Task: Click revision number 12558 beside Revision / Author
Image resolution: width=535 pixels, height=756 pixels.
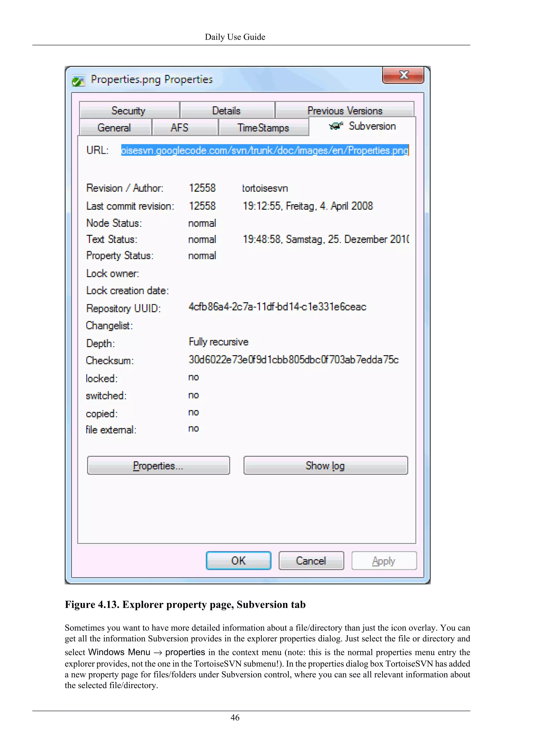Action: (x=202, y=188)
